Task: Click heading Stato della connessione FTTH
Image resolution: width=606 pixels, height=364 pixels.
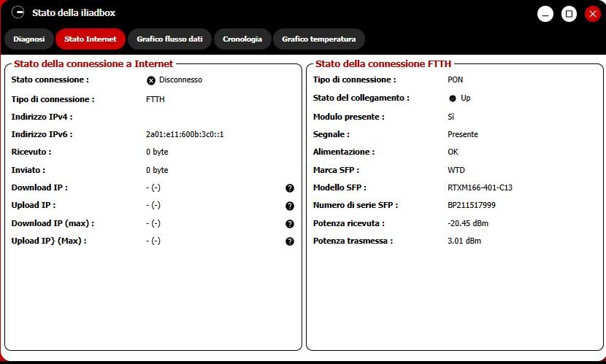Action: pos(383,63)
